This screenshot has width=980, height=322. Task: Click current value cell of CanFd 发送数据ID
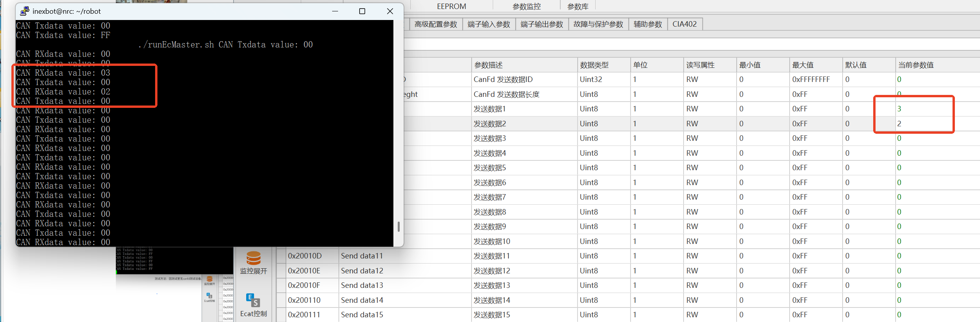938,79
